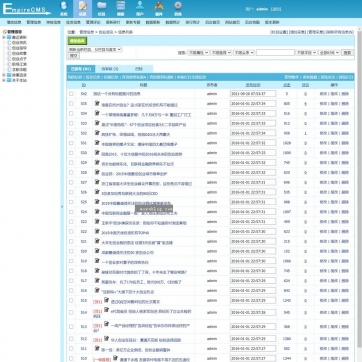Click the title-image icon in row ID 527
The width and height of the screenshot is (362, 362).
click(x=97, y=182)
